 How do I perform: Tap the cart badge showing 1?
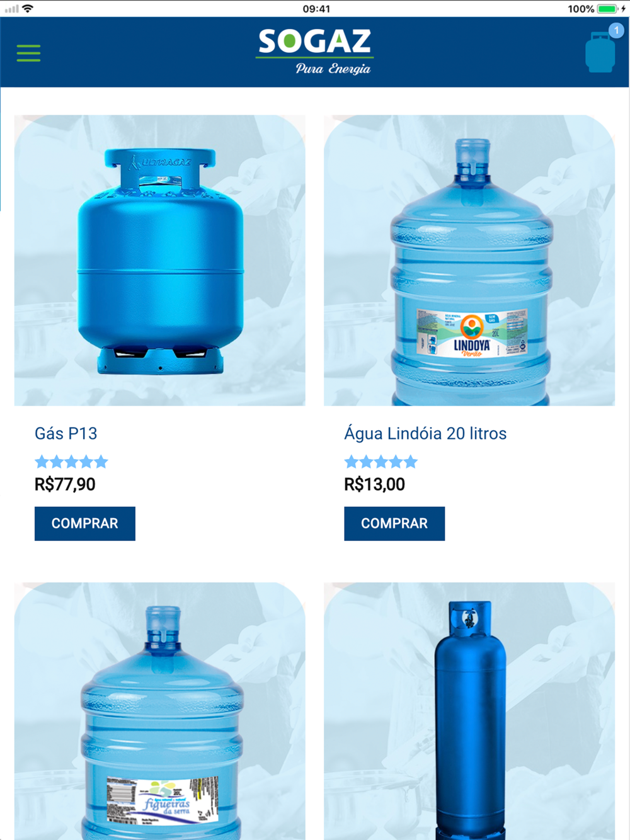point(616,30)
